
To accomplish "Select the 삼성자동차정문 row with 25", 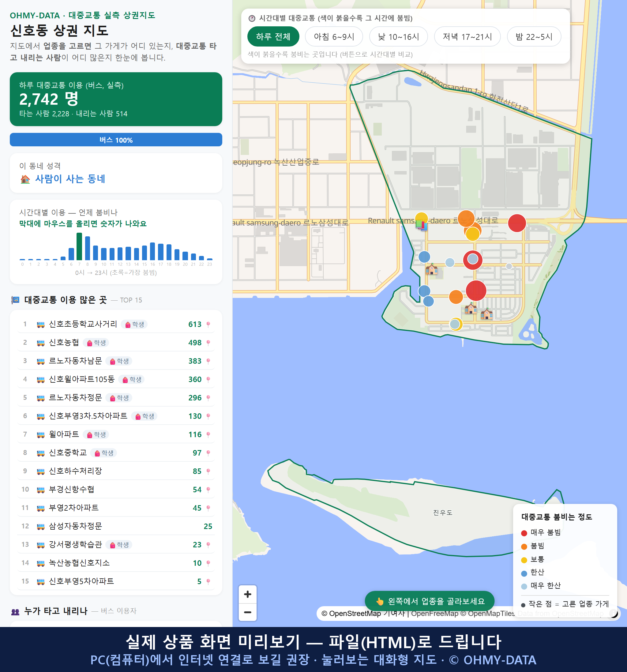I will click(116, 526).
